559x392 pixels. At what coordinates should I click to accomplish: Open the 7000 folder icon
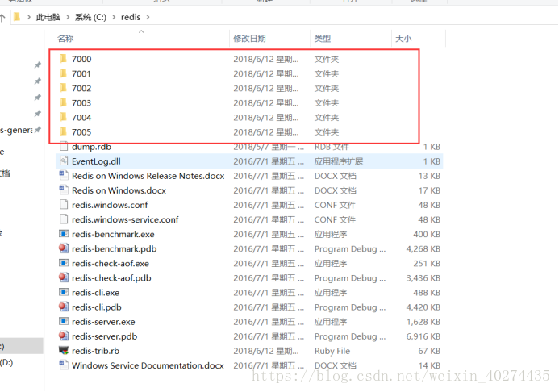pos(64,58)
